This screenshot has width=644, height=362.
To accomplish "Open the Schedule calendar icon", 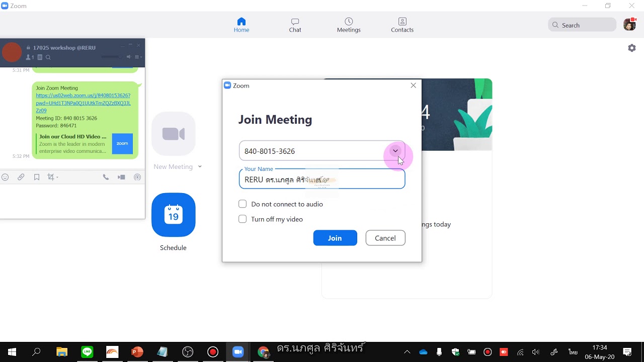I will point(174,215).
